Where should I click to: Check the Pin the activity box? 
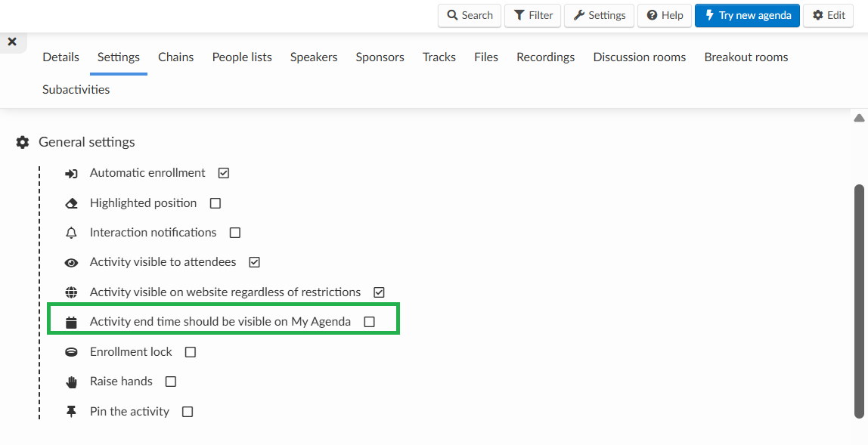tap(188, 412)
